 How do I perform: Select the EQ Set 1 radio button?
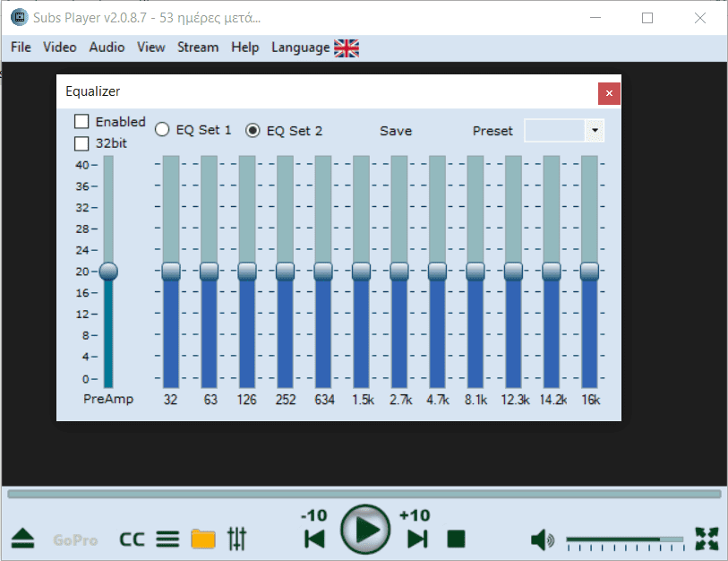[x=162, y=130]
